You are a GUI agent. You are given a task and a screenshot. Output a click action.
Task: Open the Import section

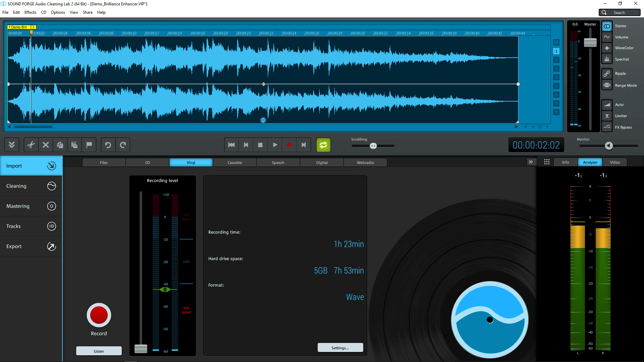coord(31,166)
